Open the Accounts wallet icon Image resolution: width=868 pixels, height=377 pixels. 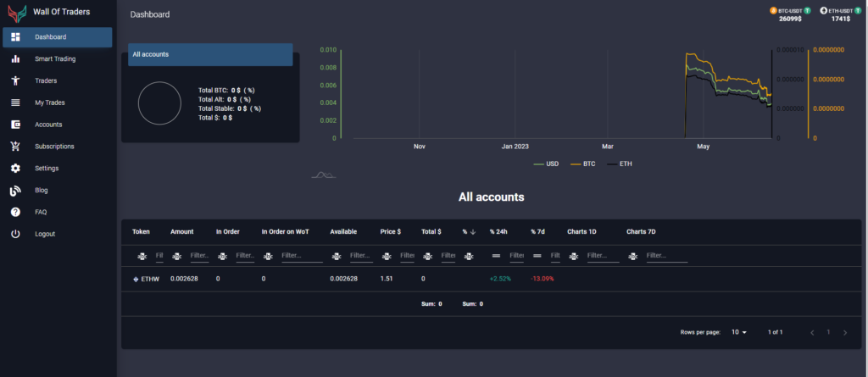[15, 125]
